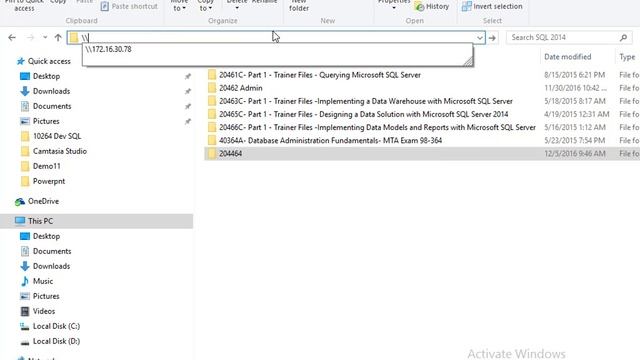This screenshot has width=640, height=360.
Task: Select the 20466C Data Models and Reports folder
Action: (x=377, y=127)
